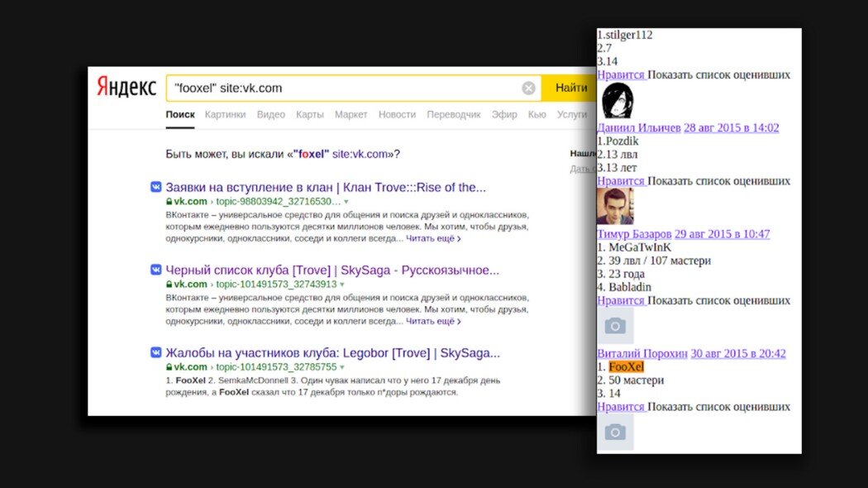Select the Поиск tab
The width and height of the screenshot is (868, 488).
point(180,115)
